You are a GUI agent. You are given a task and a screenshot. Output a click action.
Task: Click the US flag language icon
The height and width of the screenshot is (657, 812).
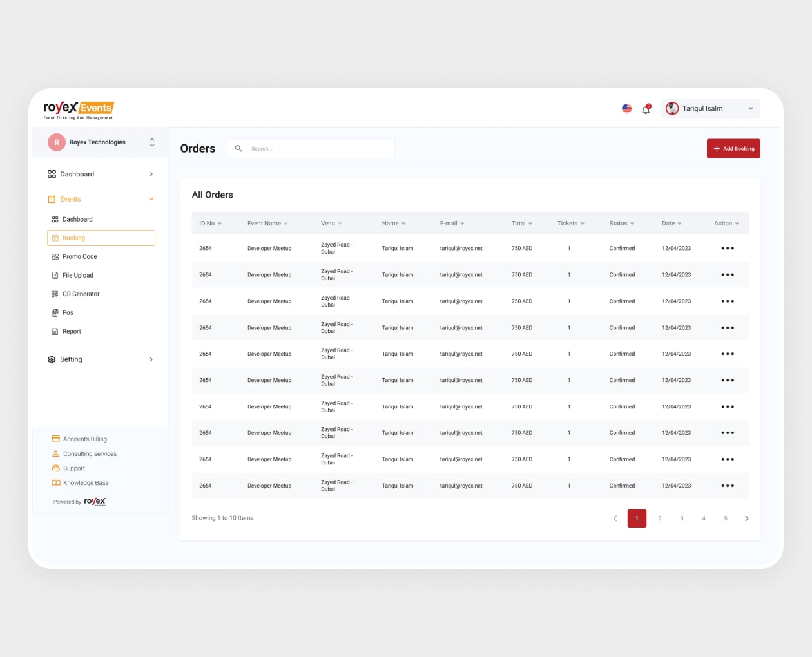(626, 109)
